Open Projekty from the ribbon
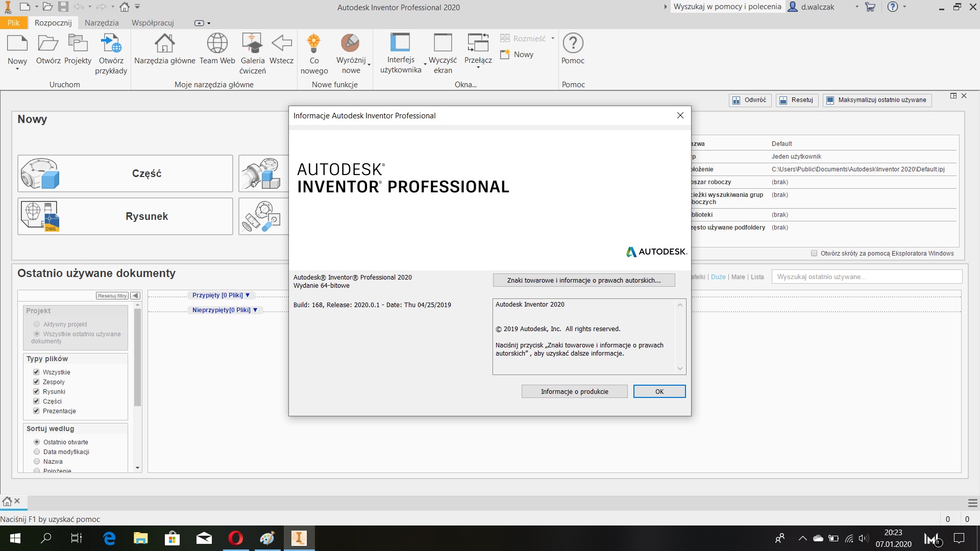The height and width of the screenshot is (551, 980). point(78,43)
